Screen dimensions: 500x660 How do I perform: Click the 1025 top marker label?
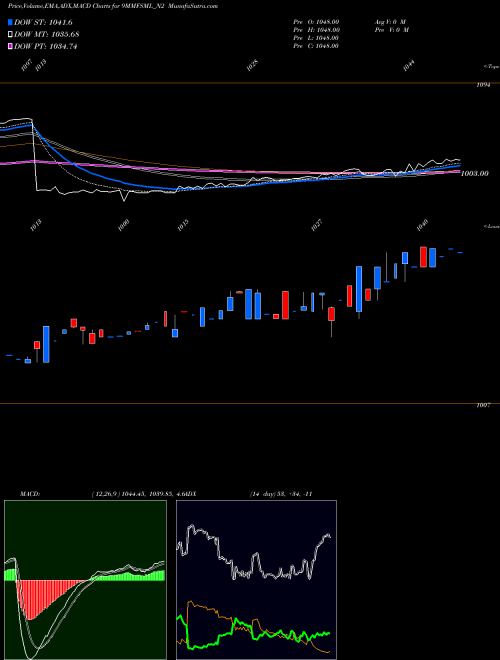[x=252, y=65]
